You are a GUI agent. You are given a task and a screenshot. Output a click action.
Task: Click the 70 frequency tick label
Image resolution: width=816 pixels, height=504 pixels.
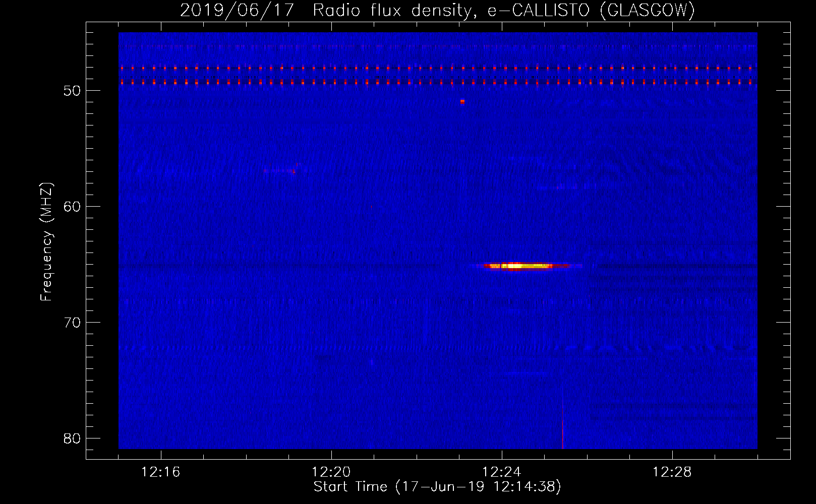pyautogui.click(x=72, y=323)
